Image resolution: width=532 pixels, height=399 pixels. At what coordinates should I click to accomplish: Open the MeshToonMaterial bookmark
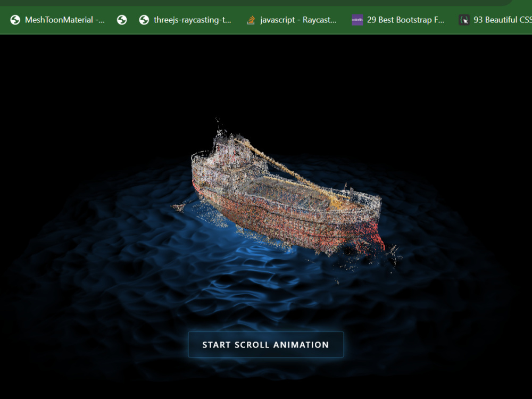click(x=57, y=20)
